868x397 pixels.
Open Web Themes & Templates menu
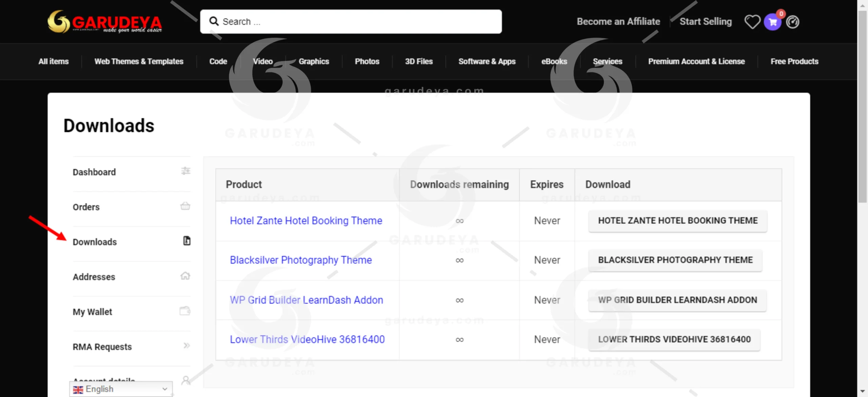point(139,61)
